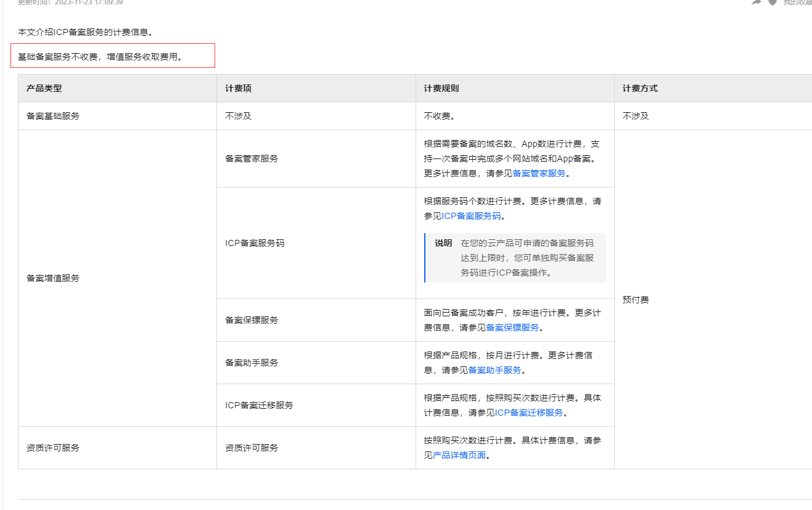Select the 备案基础服务 cell

click(x=117, y=116)
